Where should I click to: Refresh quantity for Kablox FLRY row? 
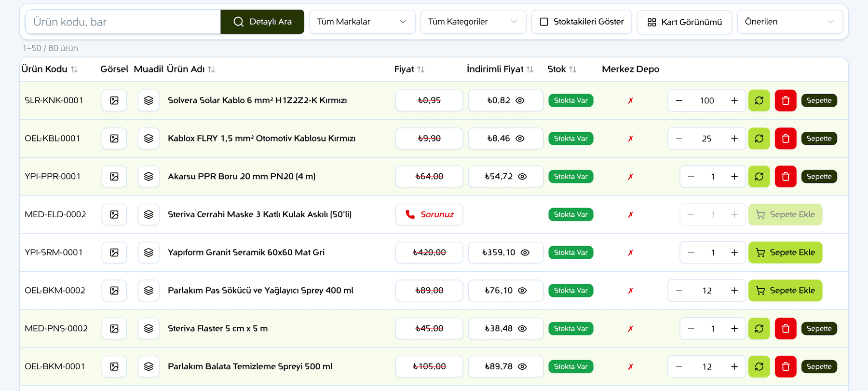tap(759, 139)
